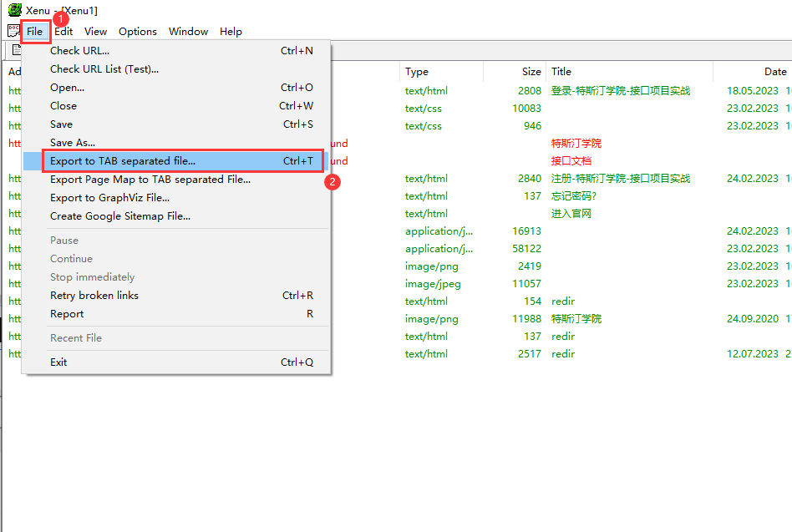Click the new document toolbar icon

(x=16, y=49)
